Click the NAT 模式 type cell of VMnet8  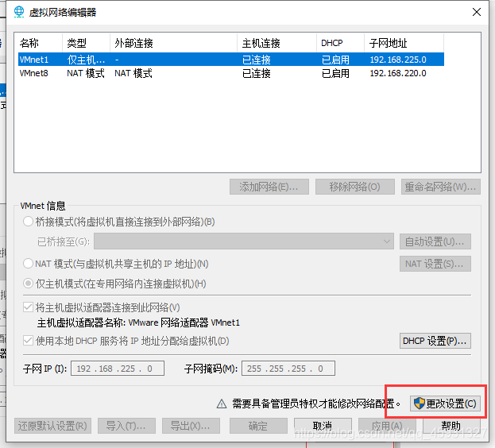86,73
